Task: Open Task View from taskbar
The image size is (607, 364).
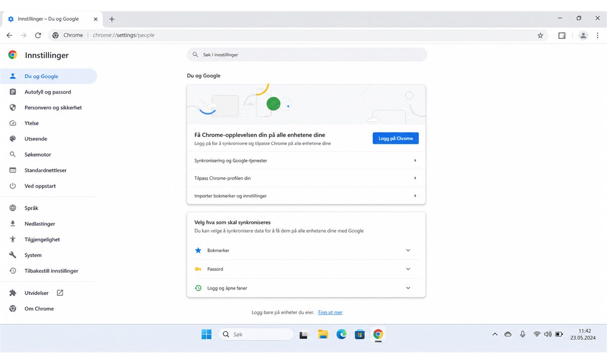Action: (304, 334)
